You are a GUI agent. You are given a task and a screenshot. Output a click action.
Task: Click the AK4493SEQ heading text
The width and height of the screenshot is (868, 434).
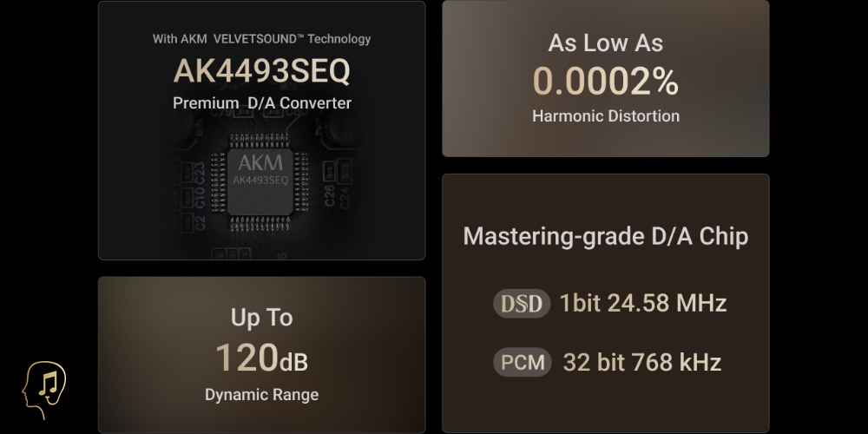261,71
